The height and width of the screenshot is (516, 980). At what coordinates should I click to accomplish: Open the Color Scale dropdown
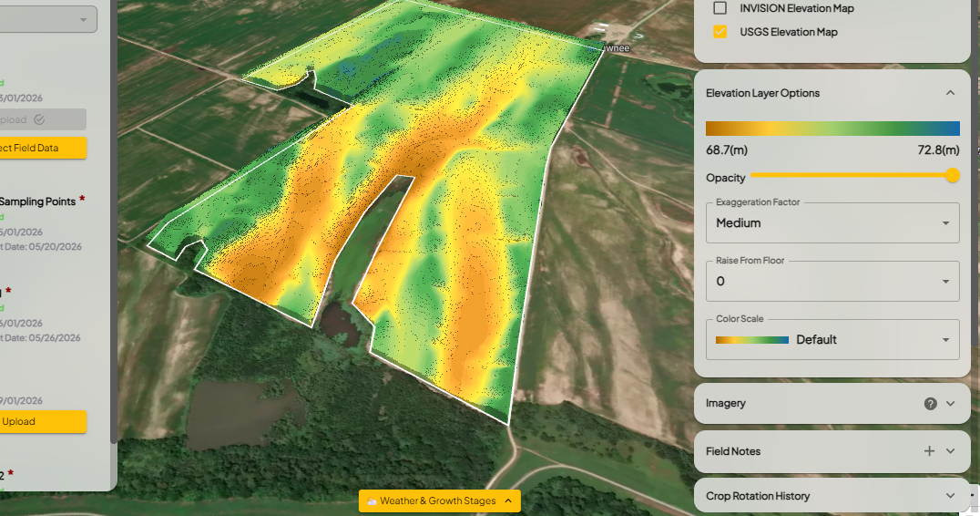point(832,340)
